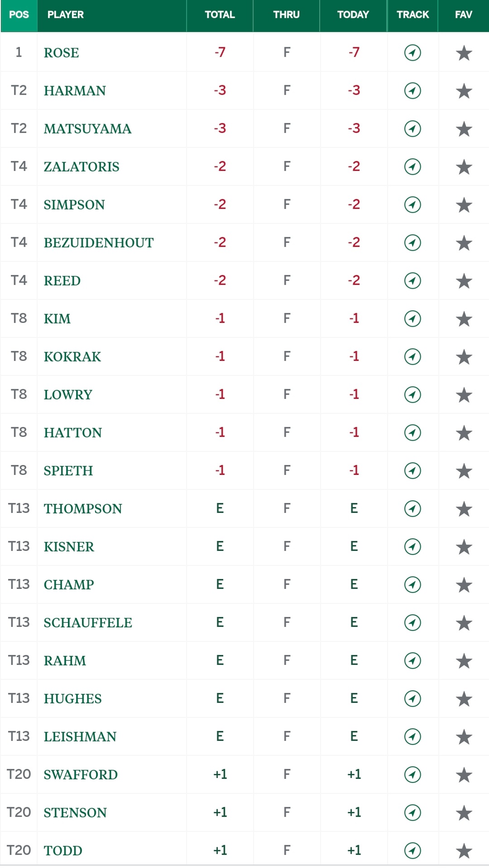The height and width of the screenshot is (868, 489).
Task: Open Simpson's player page
Action: tap(74, 205)
